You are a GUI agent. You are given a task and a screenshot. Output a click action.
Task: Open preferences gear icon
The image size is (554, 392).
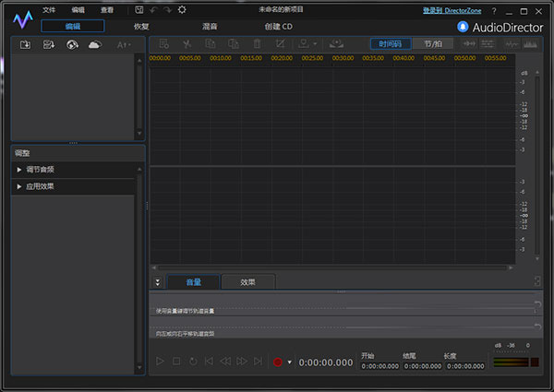(182, 9)
